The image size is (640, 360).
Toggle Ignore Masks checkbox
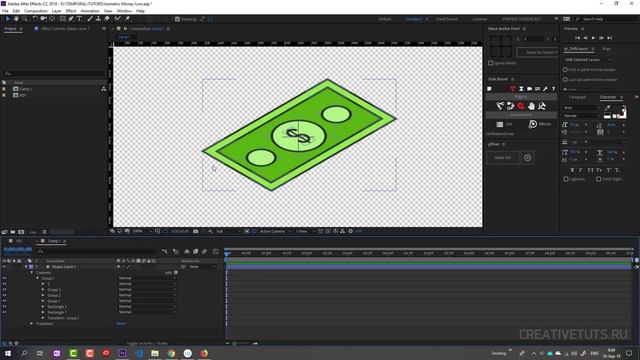(x=491, y=63)
